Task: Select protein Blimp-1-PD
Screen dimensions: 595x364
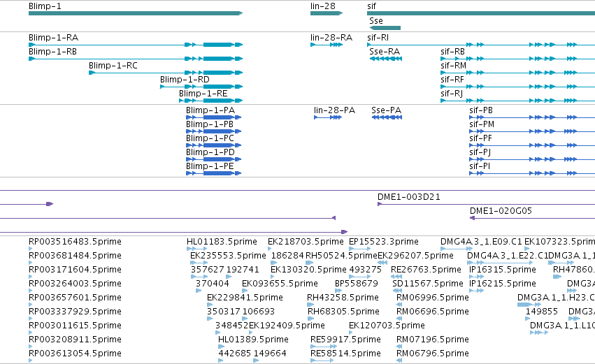Action: click(210, 152)
